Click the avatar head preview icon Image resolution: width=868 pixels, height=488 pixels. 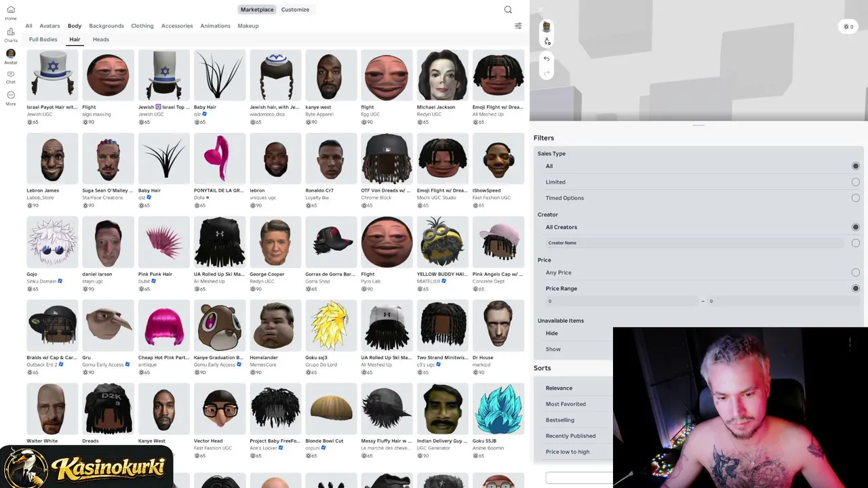click(x=547, y=27)
